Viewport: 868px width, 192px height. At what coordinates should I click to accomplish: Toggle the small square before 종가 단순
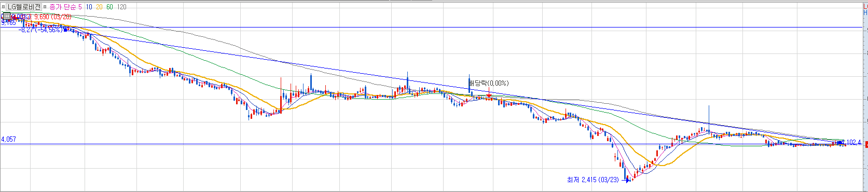pyautogui.click(x=45, y=7)
